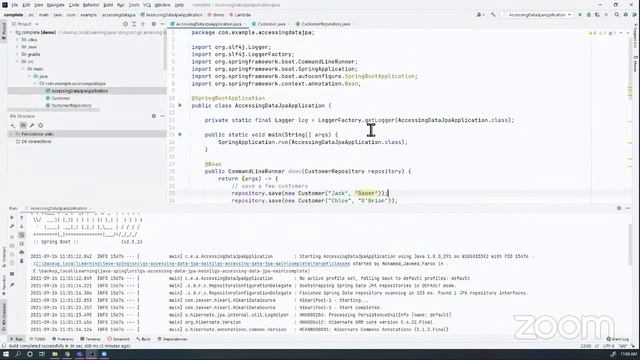The height and width of the screenshot is (360, 640).
Task: Expand the gradle folder
Action: [x=18, y=54]
